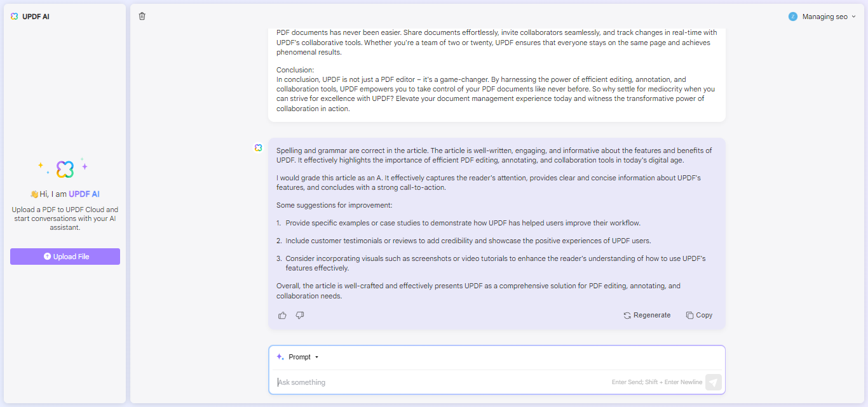Click the colorful UPDF flower logo in sidebar
Screen dimensions: 868x407
point(65,169)
